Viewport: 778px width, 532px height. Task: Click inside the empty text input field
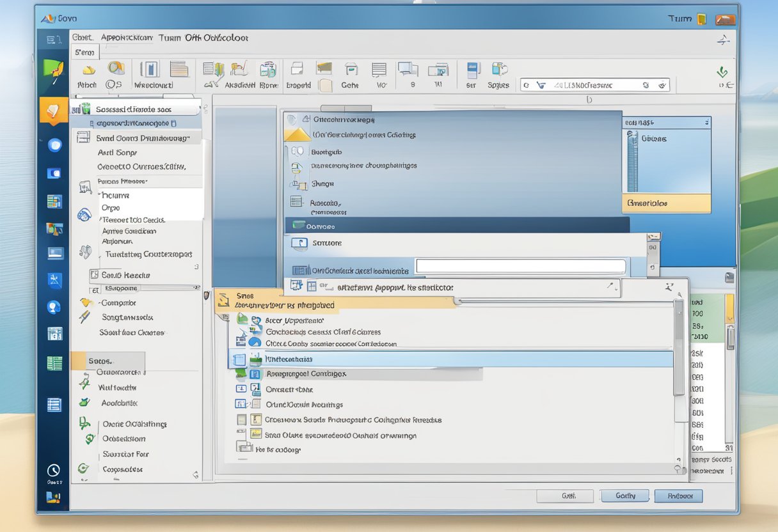[520, 266]
